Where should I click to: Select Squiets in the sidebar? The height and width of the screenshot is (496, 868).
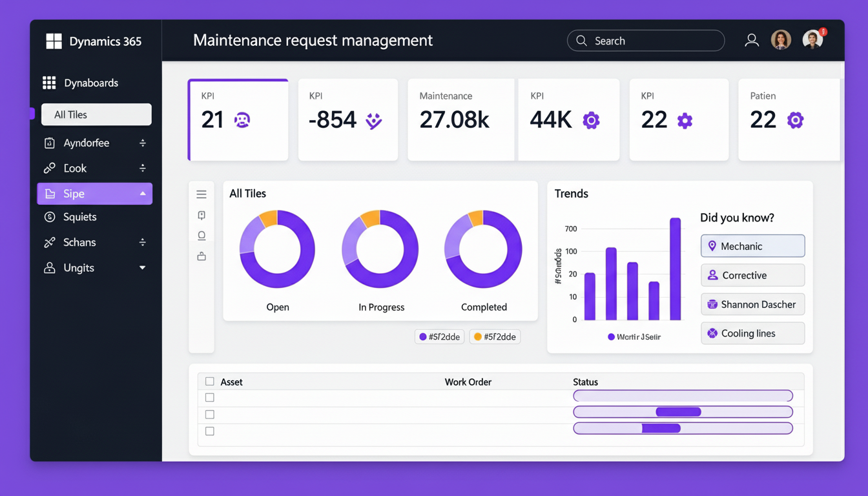[x=79, y=217]
